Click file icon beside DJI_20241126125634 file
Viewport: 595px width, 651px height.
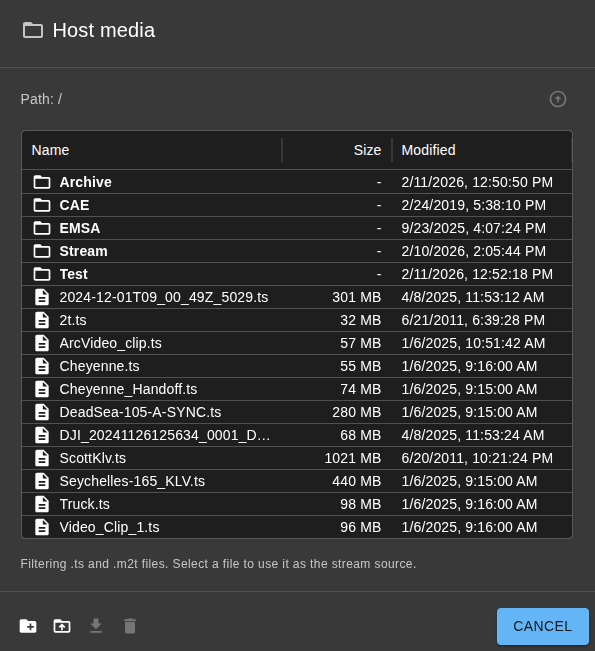pyautogui.click(x=42, y=435)
